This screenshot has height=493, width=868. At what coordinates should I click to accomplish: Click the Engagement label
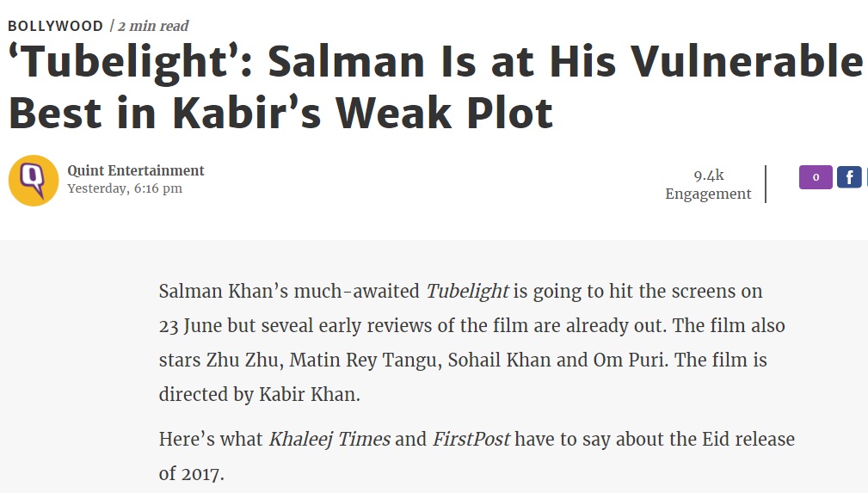[x=708, y=194]
